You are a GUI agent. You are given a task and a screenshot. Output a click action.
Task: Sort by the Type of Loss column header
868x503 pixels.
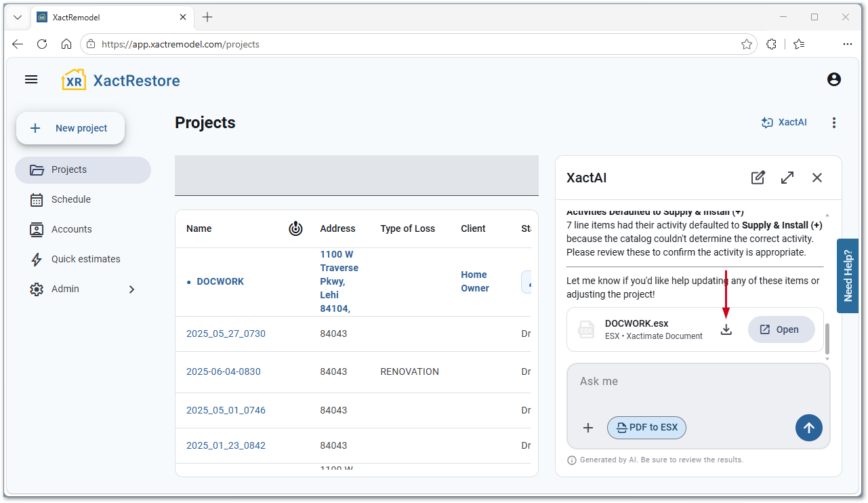(408, 228)
